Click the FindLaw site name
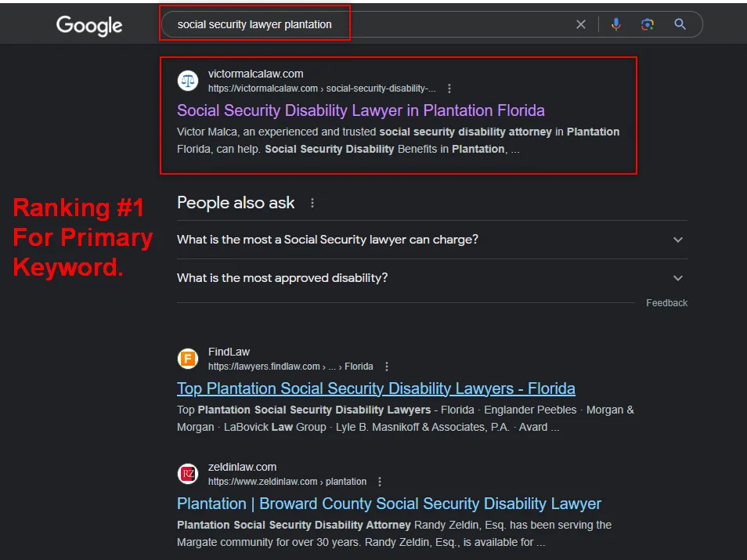The height and width of the screenshot is (560, 747). pyautogui.click(x=229, y=352)
